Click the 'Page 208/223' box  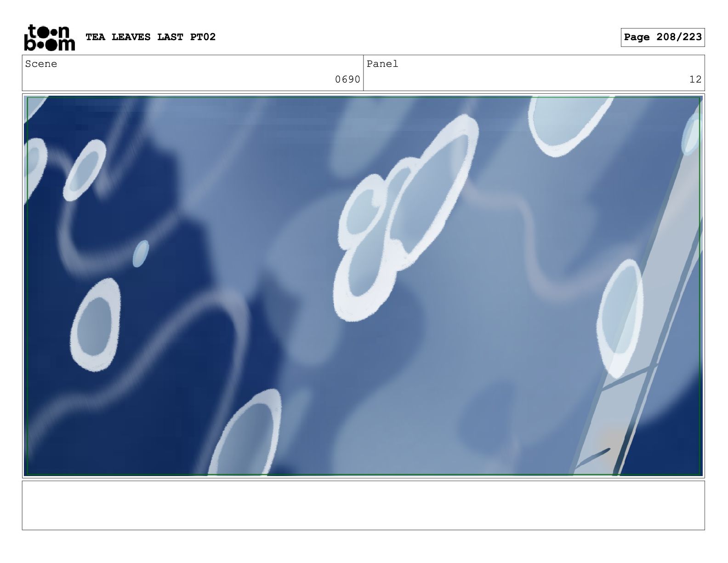(x=662, y=37)
